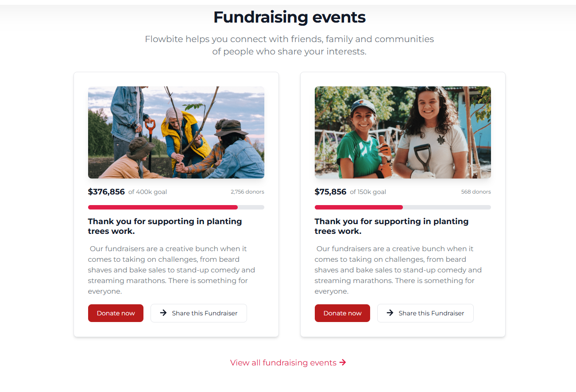Share the 150k goal fundraiser
This screenshot has width=576, height=392.
[x=425, y=313]
